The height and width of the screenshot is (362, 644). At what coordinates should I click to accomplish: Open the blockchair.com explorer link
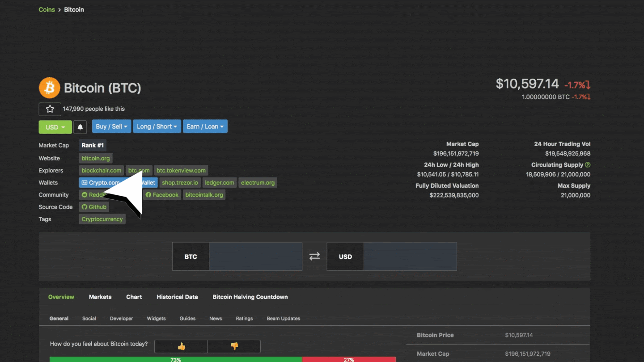102,171
